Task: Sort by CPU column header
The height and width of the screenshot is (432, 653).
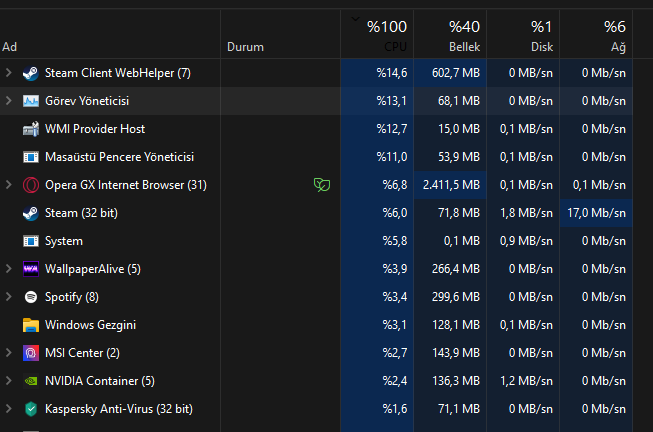Action: 377,34
